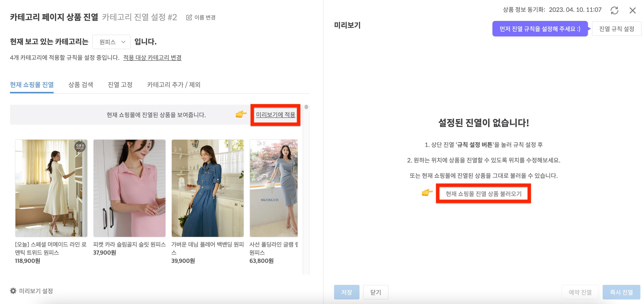Open the 카테고리 추가 / 제외 tab

pos(174,85)
